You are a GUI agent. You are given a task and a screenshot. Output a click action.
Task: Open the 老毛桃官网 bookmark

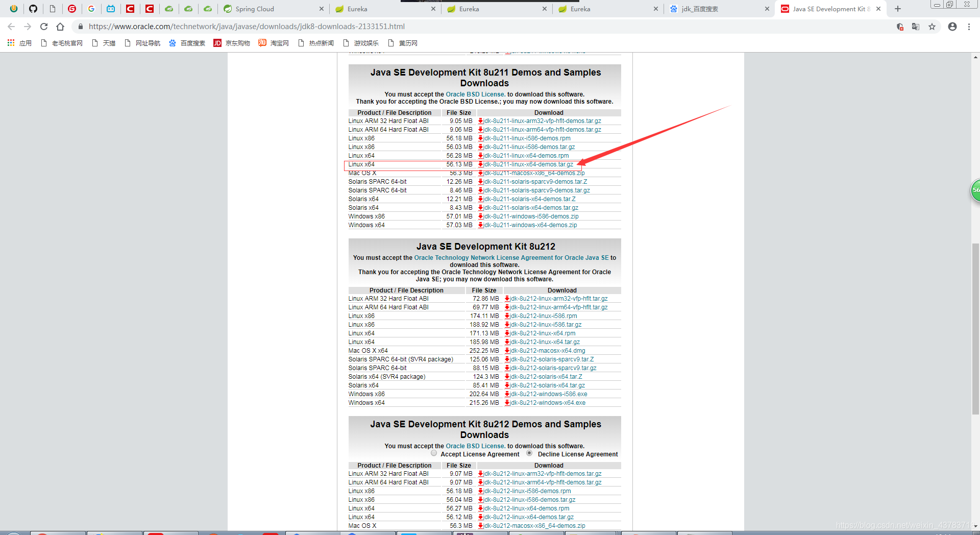[x=62, y=43]
